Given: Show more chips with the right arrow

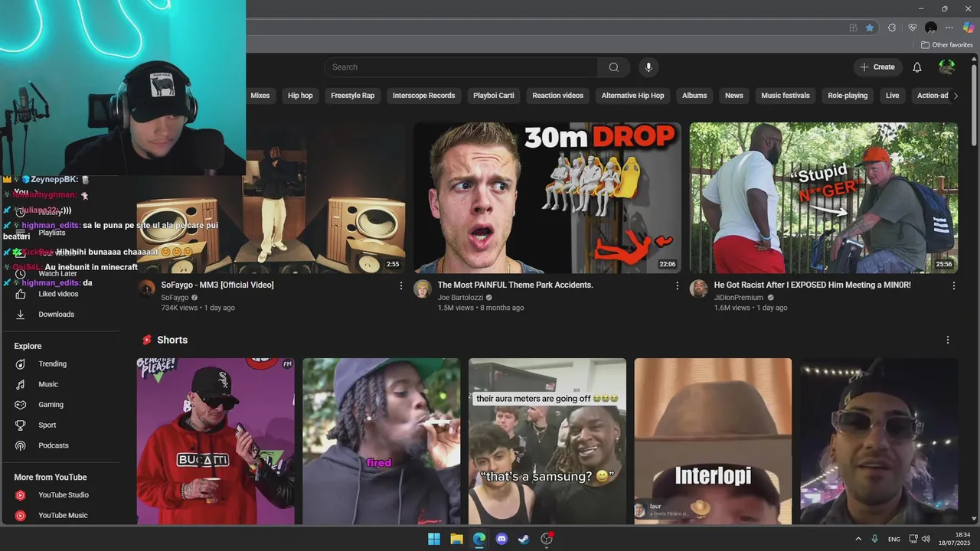Looking at the screenshot, I should point(955,96).
